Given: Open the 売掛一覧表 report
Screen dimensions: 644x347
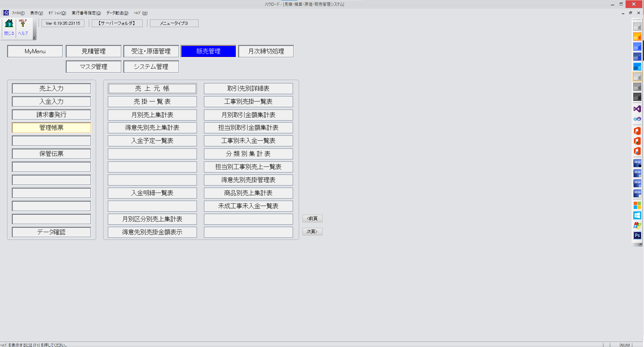Looking at the screenshot, I should pyautogui.click(x=152, y=101).
